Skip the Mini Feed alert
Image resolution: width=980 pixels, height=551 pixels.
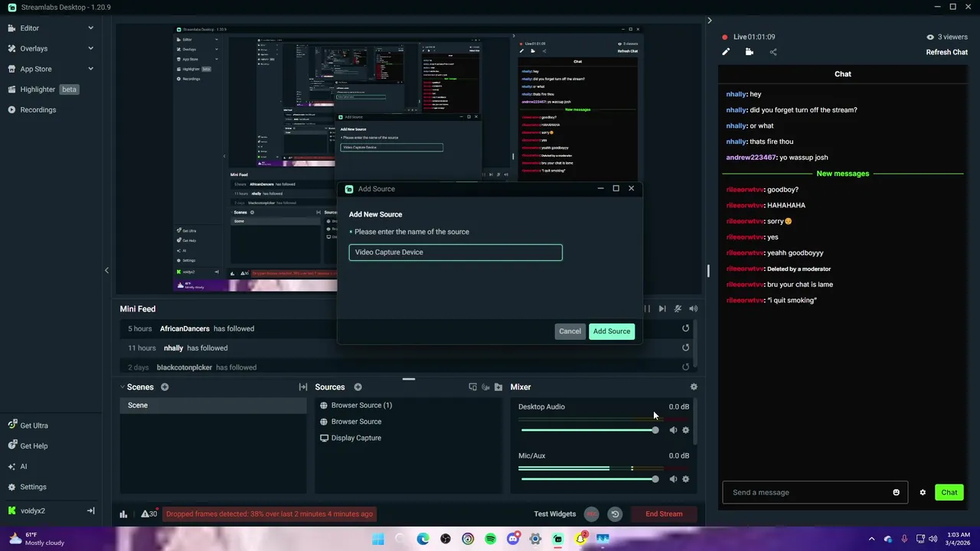pos(662,309)
